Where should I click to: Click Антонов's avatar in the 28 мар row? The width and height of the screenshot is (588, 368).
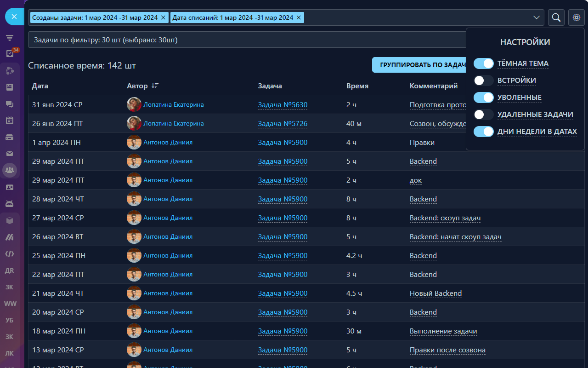[134, 199]
